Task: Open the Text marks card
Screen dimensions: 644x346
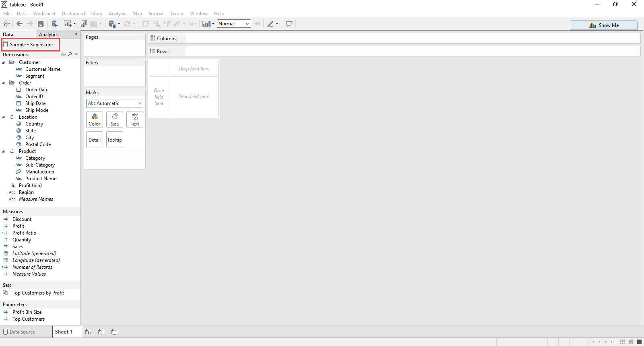Action: [x=135, y=119]
